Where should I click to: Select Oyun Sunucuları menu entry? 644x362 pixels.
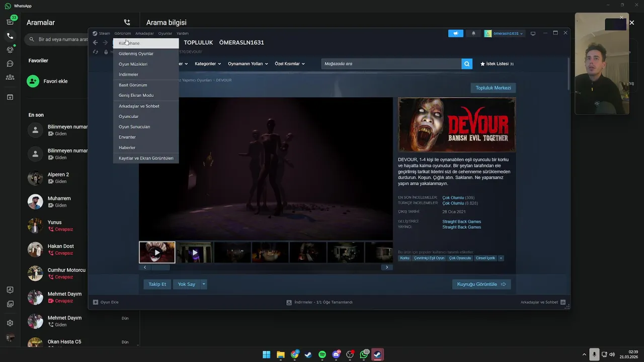146,127
